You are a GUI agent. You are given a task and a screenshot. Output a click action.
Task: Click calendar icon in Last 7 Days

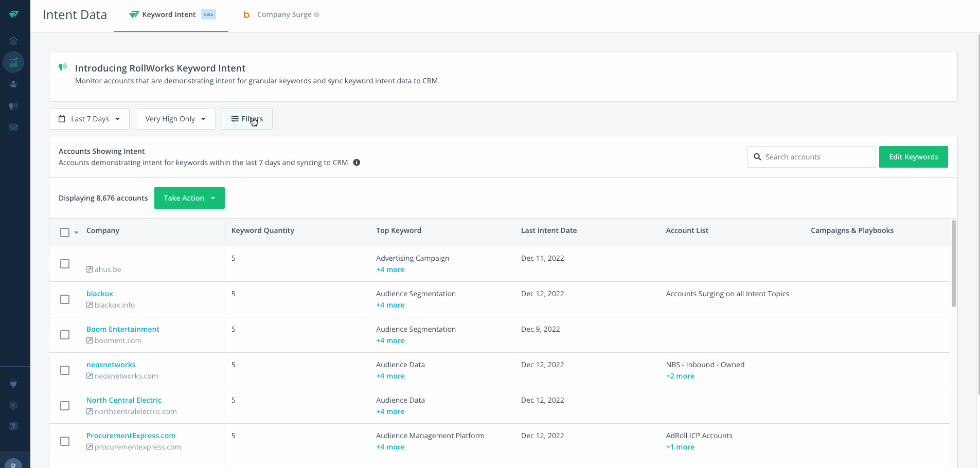tap(62, 119)
